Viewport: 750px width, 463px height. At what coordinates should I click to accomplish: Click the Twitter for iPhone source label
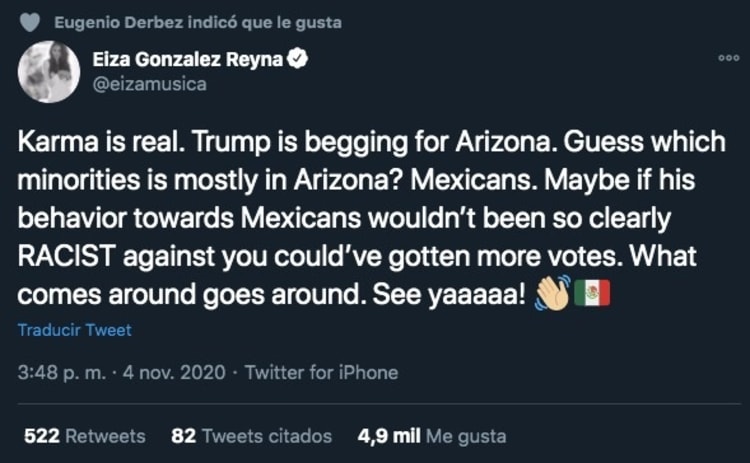[321, 373]
